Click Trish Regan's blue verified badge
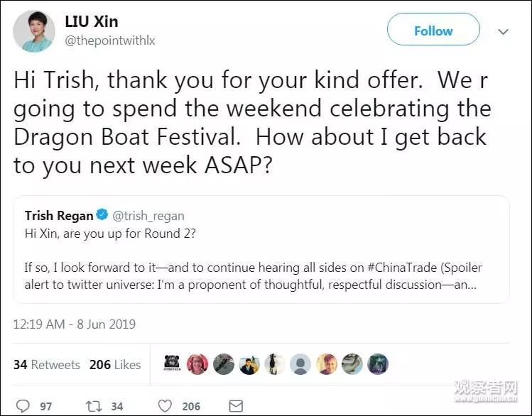Viewport: 532px width, 416px height. point(102,215)
